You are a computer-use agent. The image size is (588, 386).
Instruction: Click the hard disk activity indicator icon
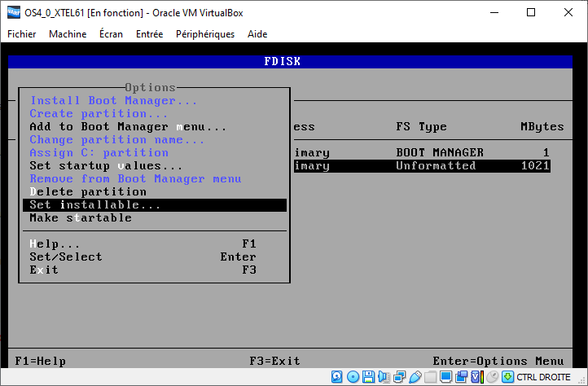coord(337,377)
